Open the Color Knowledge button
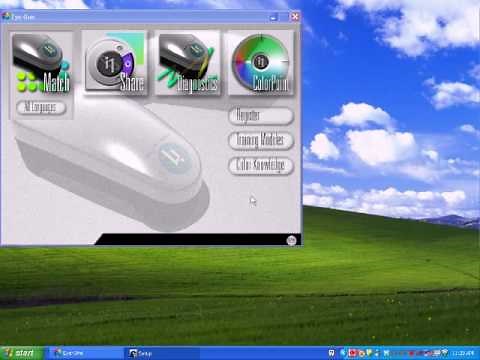 [261, 165]
